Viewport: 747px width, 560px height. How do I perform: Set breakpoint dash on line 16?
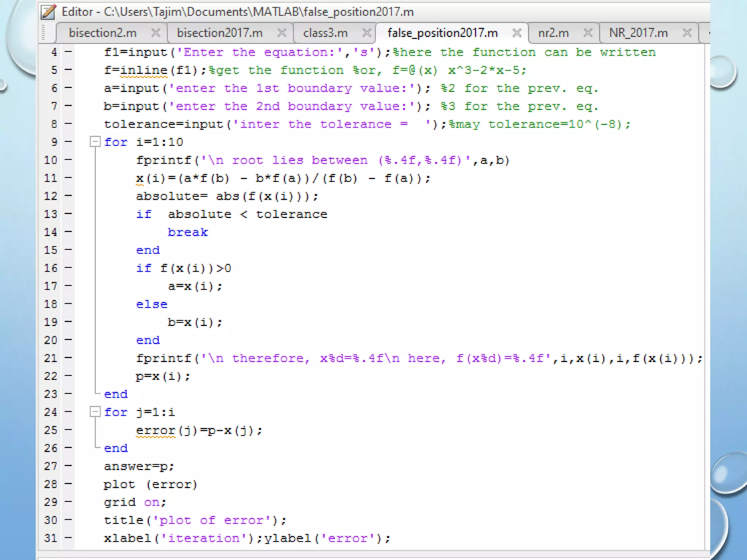tap(68, 268)
